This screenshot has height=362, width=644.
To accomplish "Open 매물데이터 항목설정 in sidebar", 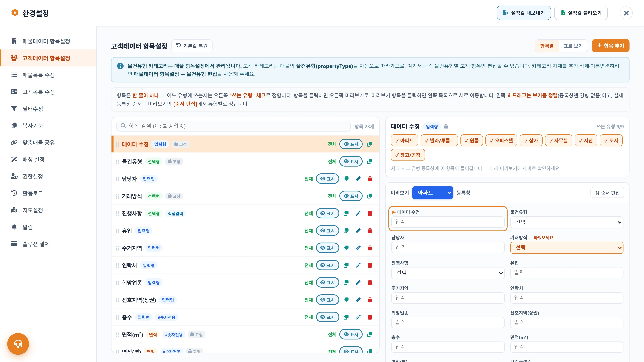I will [48, 41].
